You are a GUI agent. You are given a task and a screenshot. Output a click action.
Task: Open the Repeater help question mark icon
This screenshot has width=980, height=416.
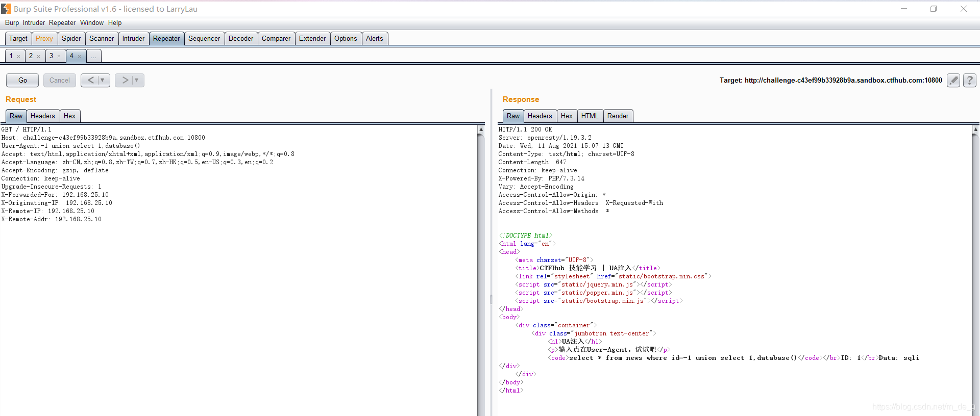(x=970, y=80)
